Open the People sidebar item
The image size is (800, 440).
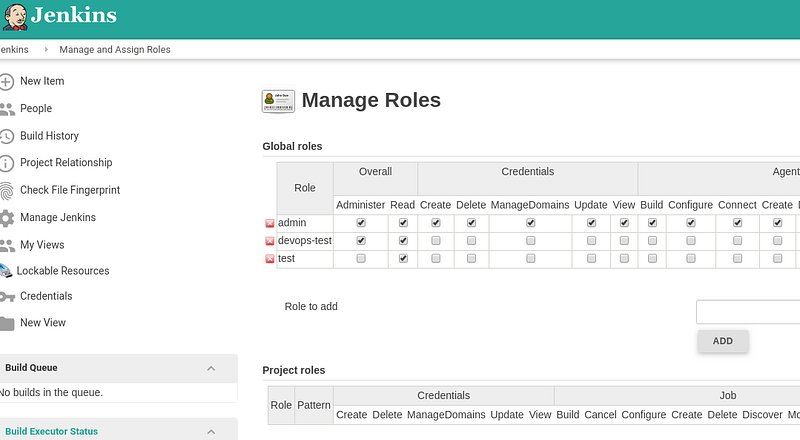(x=36, y=108)
